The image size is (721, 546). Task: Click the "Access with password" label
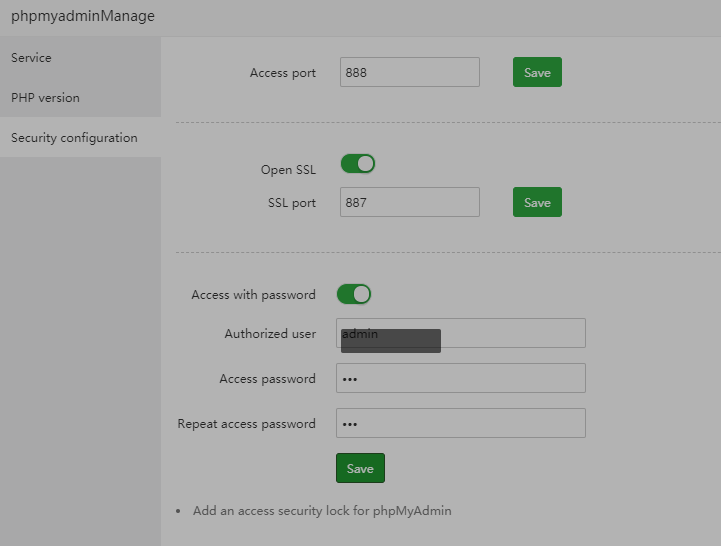(253, 295)
